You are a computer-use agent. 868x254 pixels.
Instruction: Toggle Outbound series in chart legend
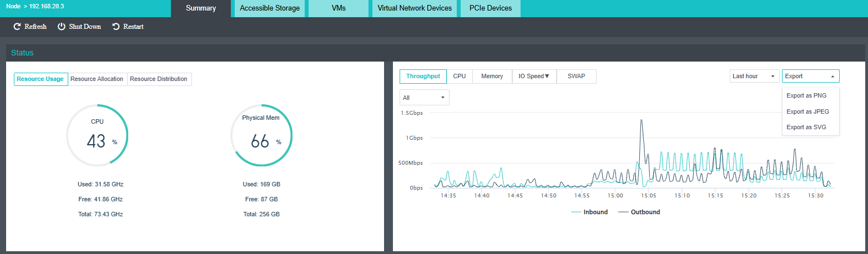point(639,212)
